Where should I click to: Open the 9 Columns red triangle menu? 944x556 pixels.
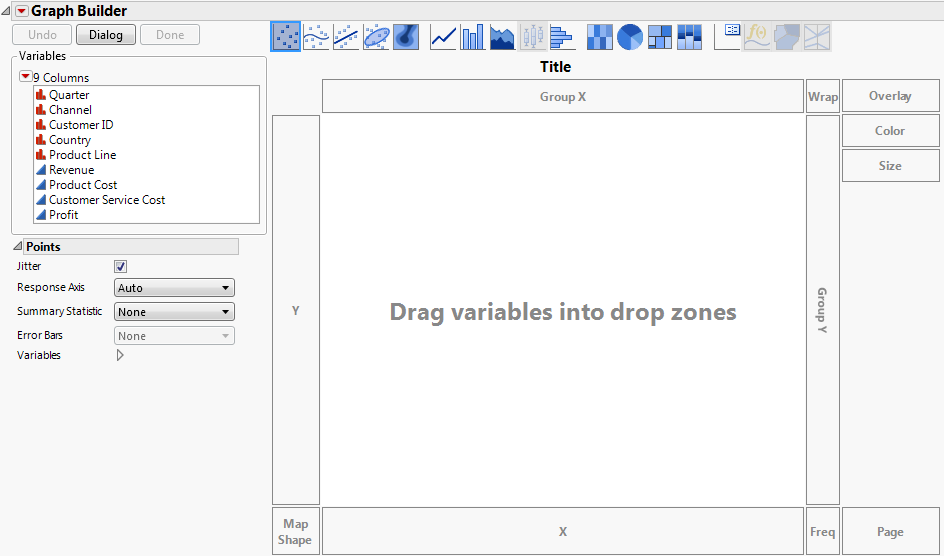coord(25,77)
